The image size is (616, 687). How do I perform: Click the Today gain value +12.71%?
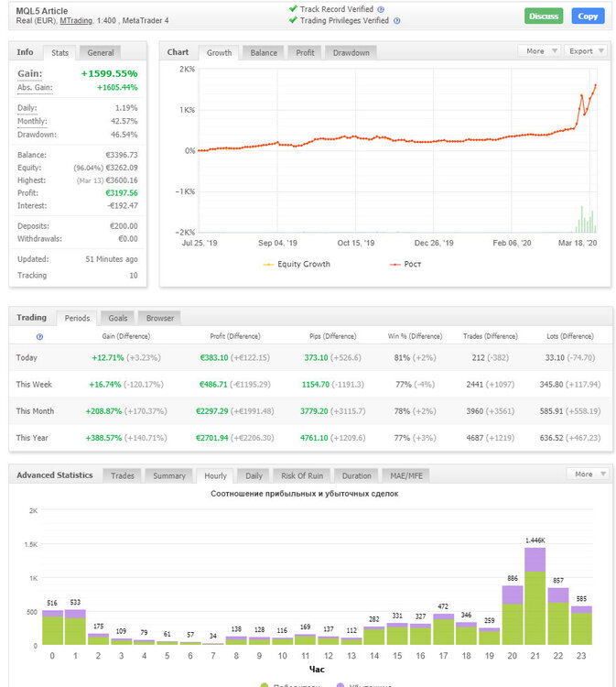pyautogui.click(x=108, y=357)
